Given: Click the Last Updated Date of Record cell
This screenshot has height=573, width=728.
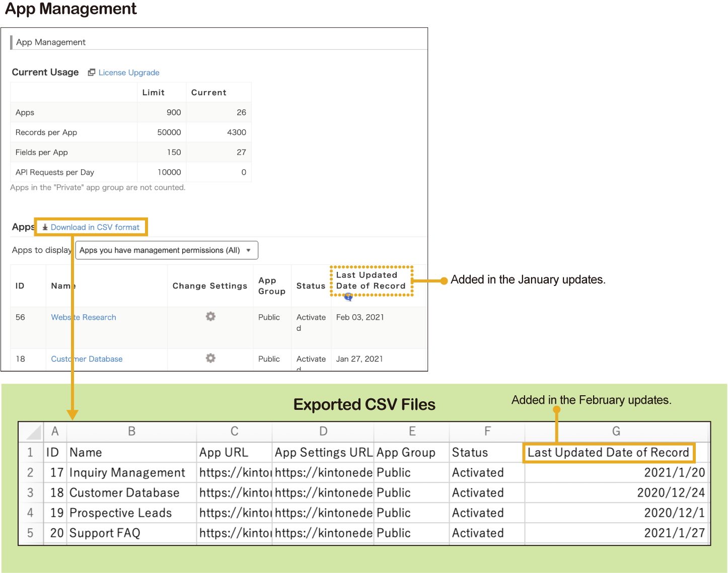Looking at the screenshot, I should [608, 452].
